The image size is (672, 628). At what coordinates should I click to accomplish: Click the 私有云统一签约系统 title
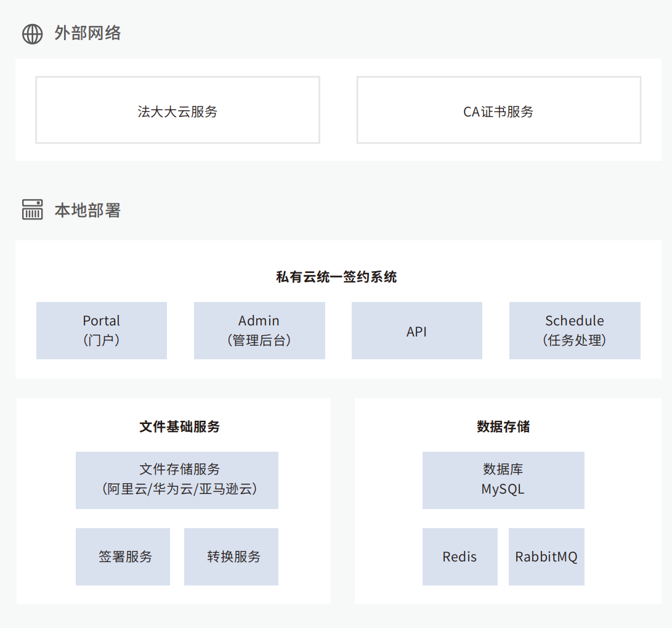[336, 277]
